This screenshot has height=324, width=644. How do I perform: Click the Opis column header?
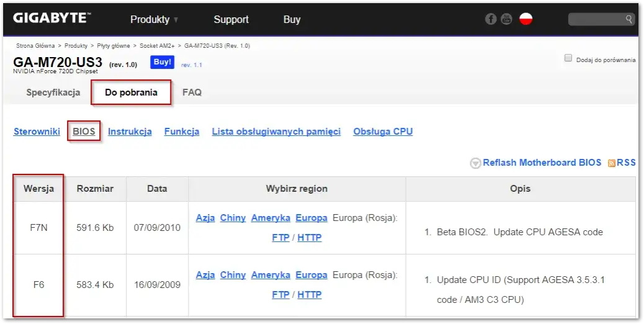521,189
